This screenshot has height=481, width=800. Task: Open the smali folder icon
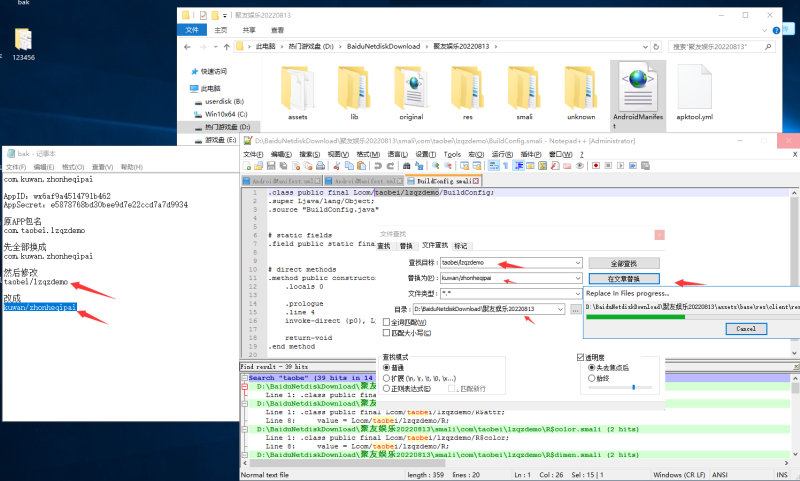point(525,88)
